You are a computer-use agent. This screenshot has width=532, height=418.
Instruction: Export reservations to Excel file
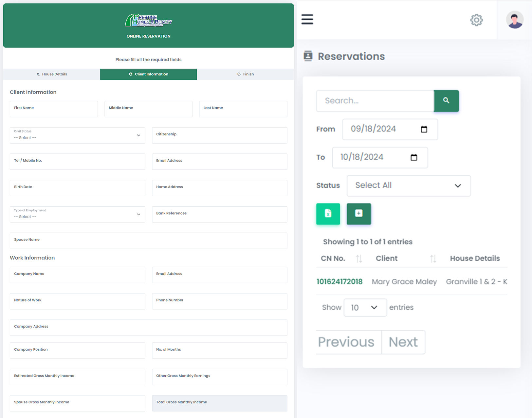pyautogui.click(x=328, y=214)
